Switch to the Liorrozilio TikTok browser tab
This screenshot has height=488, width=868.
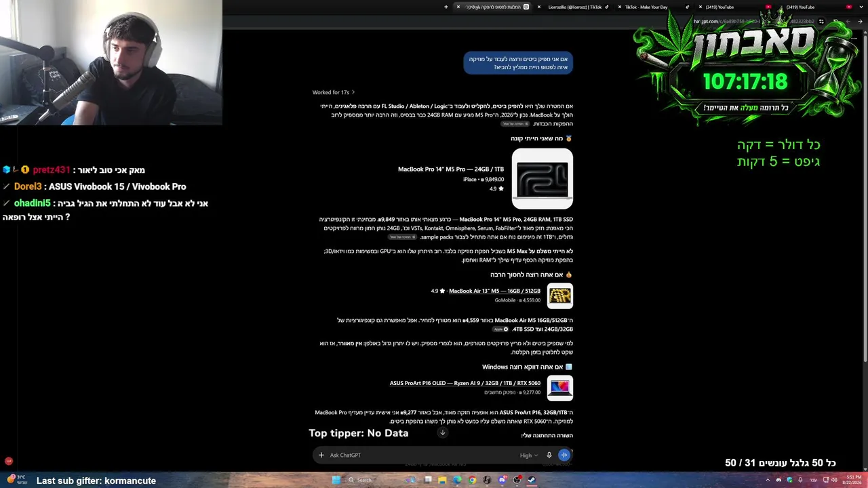pos(575,7)
